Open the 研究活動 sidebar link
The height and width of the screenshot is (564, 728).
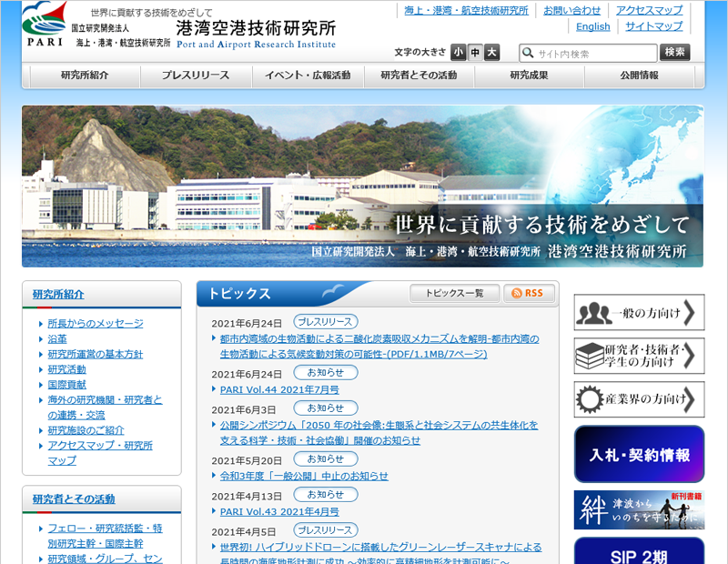pos(66,369)
